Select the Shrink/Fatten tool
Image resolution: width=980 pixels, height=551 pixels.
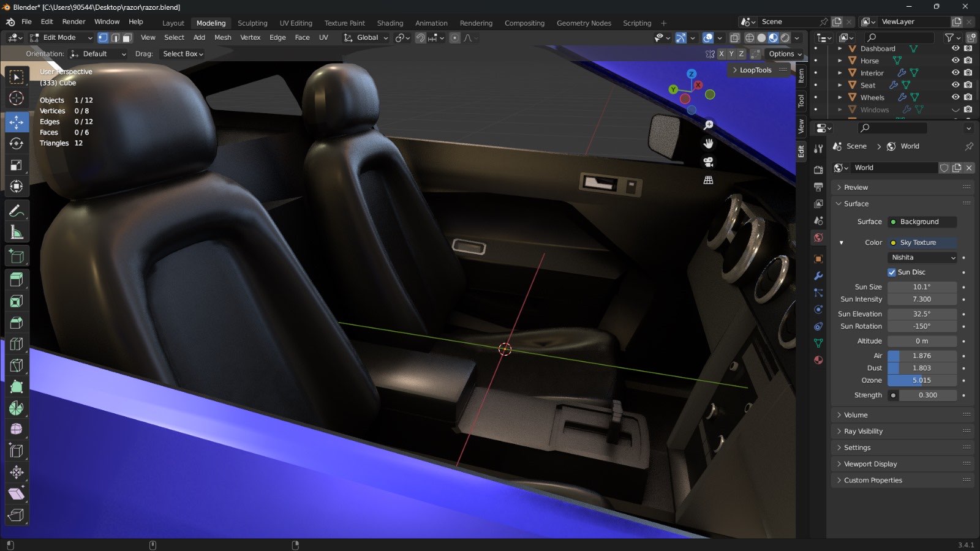(17, 472)
